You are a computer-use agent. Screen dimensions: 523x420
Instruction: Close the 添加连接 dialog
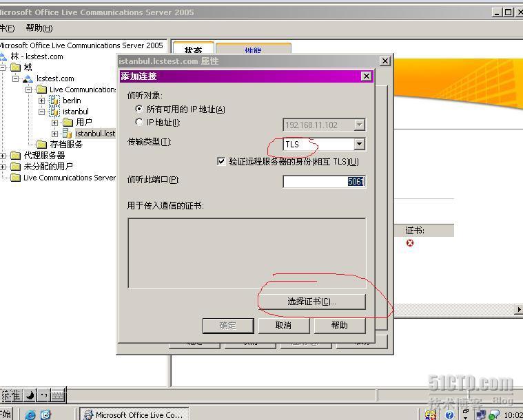click(366, 76)
